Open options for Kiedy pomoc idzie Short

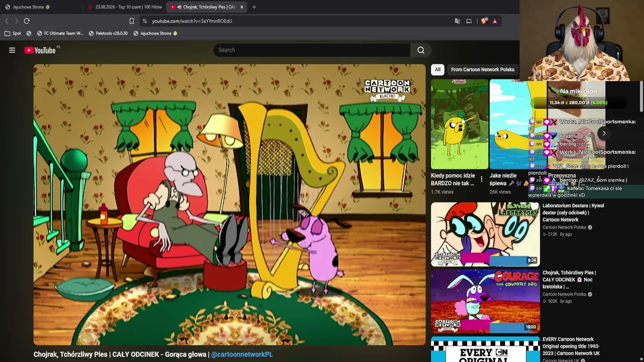click(481, 179)
